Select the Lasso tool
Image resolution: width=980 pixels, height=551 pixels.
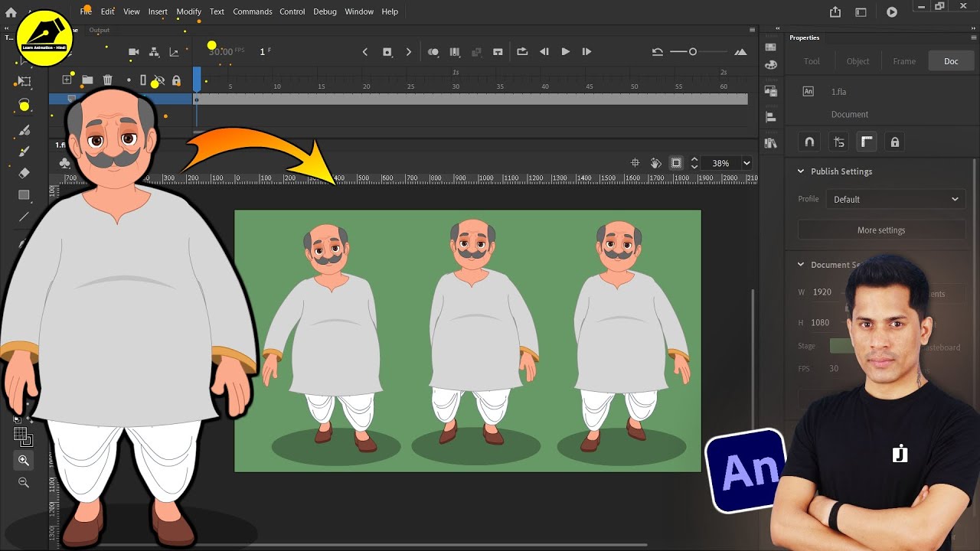24,105
